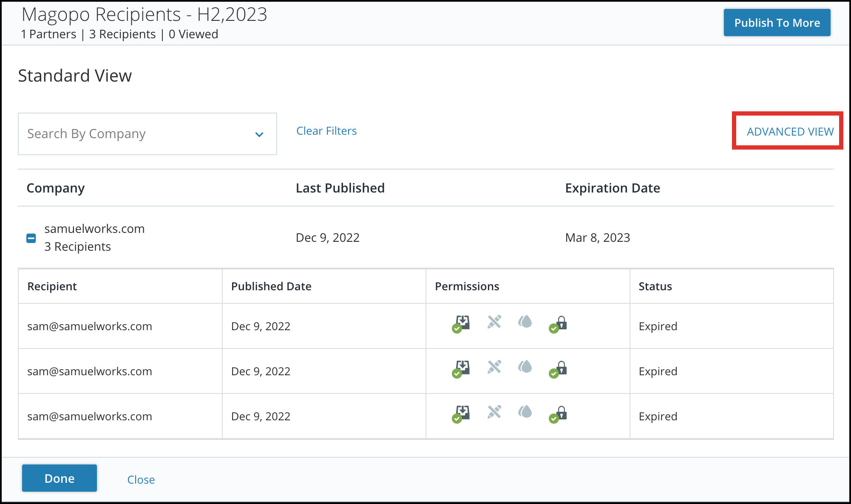Click watermark droplet icon in third recipient row
Image resolution: width=851 pixels, height=504 pixels.
525,411
